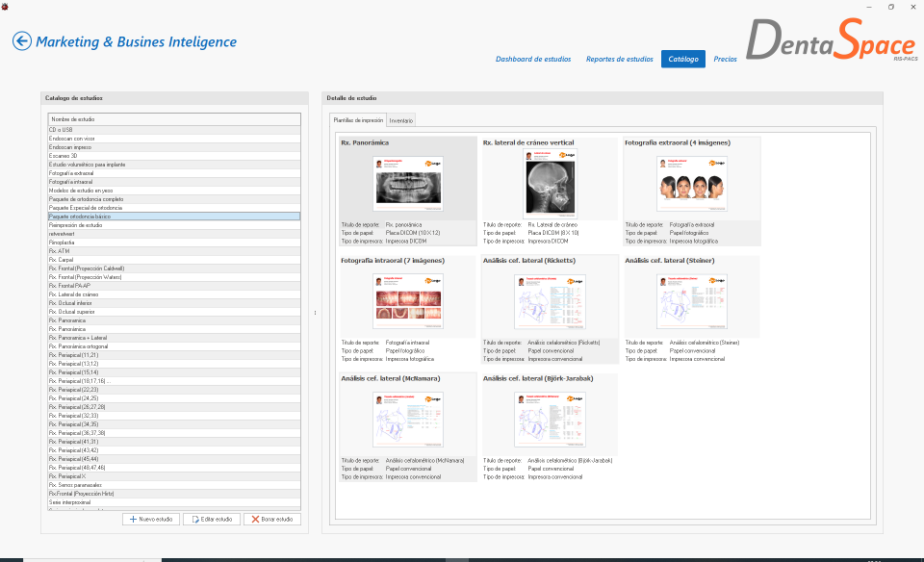
Task: Open the Catálogo tab
Action: (682, 59)
